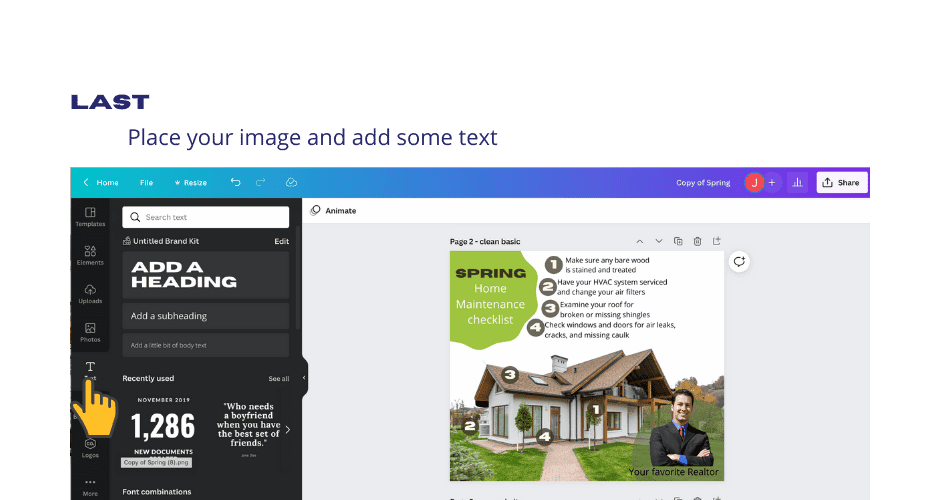The height and width of the screenshot is (500, 940).
Task: Select 'Check windows and doors' text
Action: [x=610, y=330]
